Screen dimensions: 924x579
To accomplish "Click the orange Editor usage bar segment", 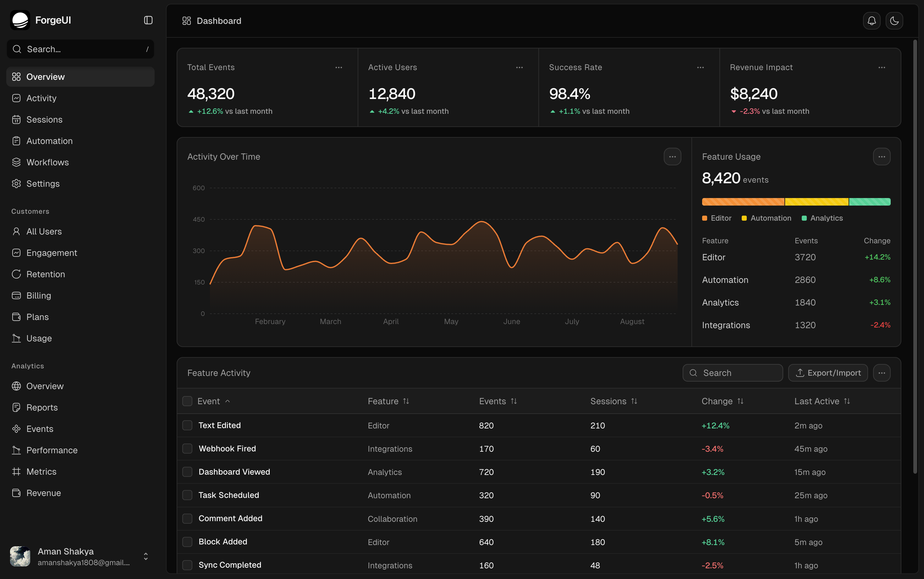I will click(x=743, y=202).
